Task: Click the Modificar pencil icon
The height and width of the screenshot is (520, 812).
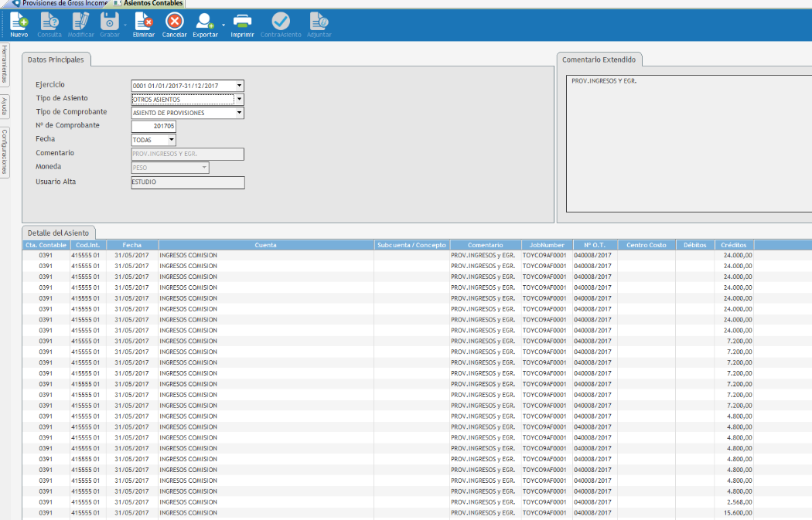Action: click(80, 22)
